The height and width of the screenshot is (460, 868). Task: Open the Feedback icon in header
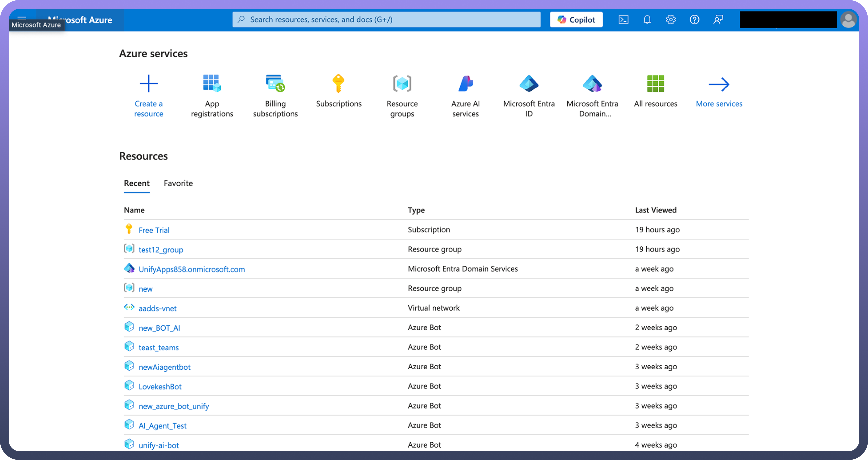click(718, 19)
